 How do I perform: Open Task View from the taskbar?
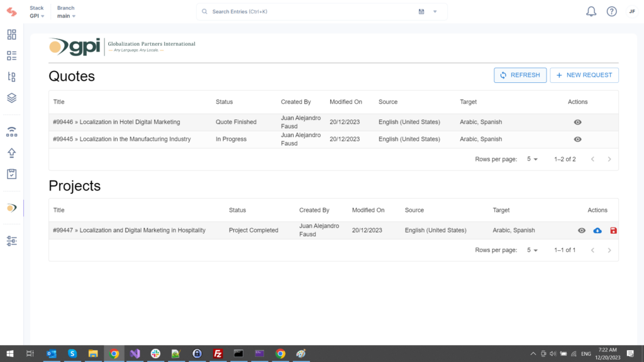tap(30, 353)
